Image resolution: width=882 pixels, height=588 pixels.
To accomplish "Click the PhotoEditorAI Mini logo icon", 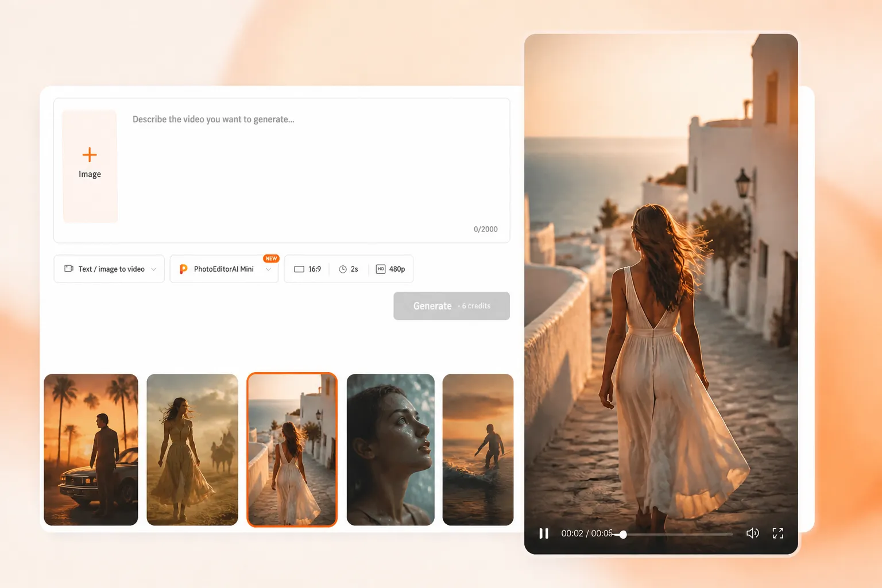I will pyautogui.click(x=184, y=269).
